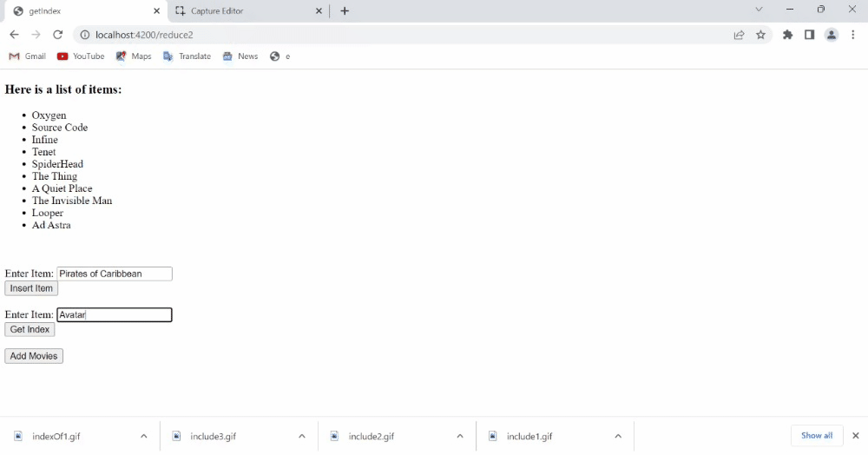This screenshot has width=868, height=455.
Task: Click the Tenet list item
Action: pos(43,152)
